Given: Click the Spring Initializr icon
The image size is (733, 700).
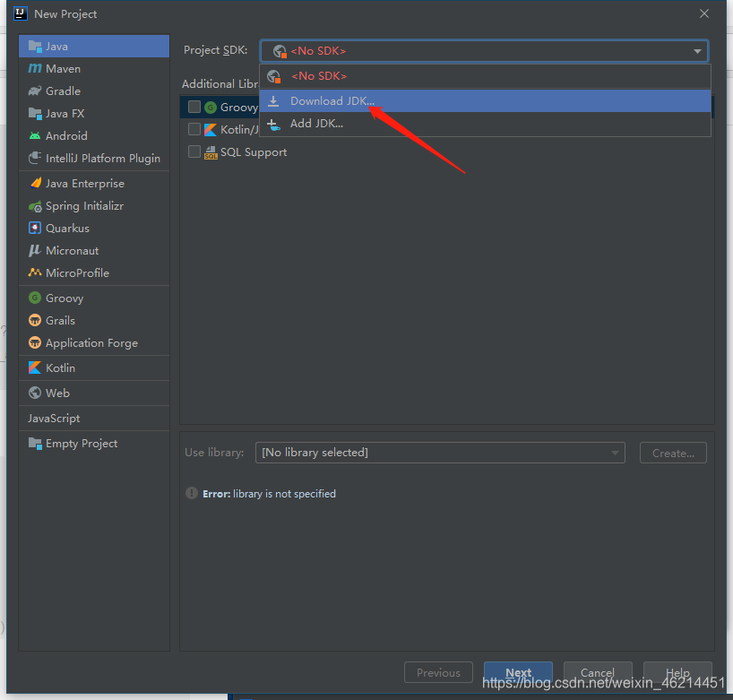Looking at the screenshot, I should (35, 206).
